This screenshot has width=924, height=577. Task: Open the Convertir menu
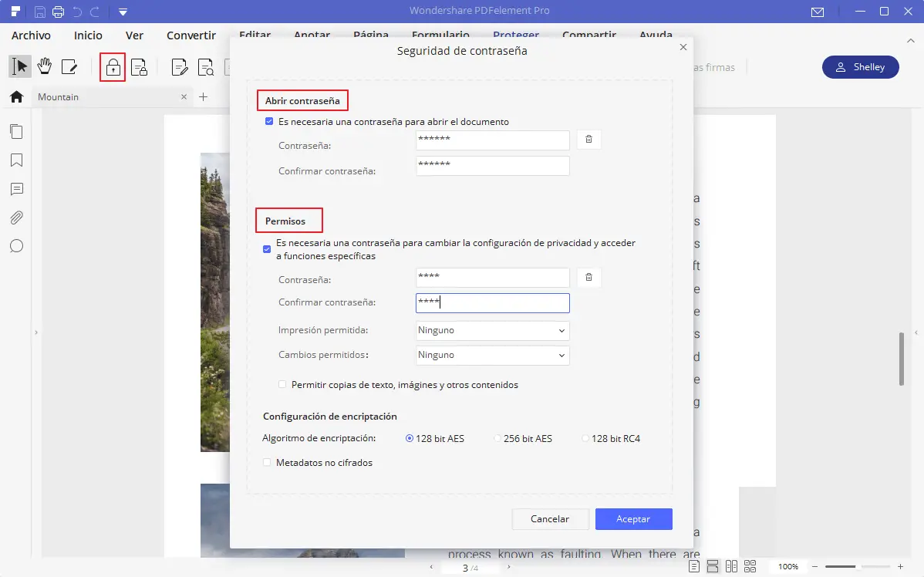coord(191,35)
